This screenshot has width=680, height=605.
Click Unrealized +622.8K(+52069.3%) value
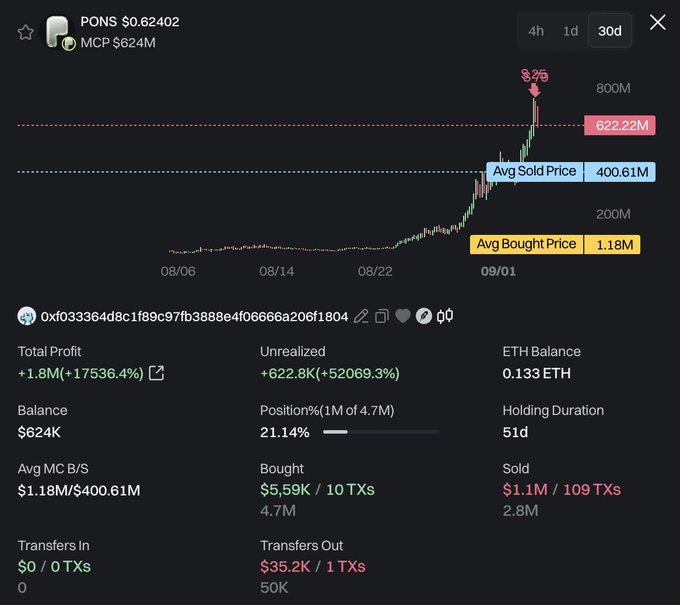[x=330, y=373]
